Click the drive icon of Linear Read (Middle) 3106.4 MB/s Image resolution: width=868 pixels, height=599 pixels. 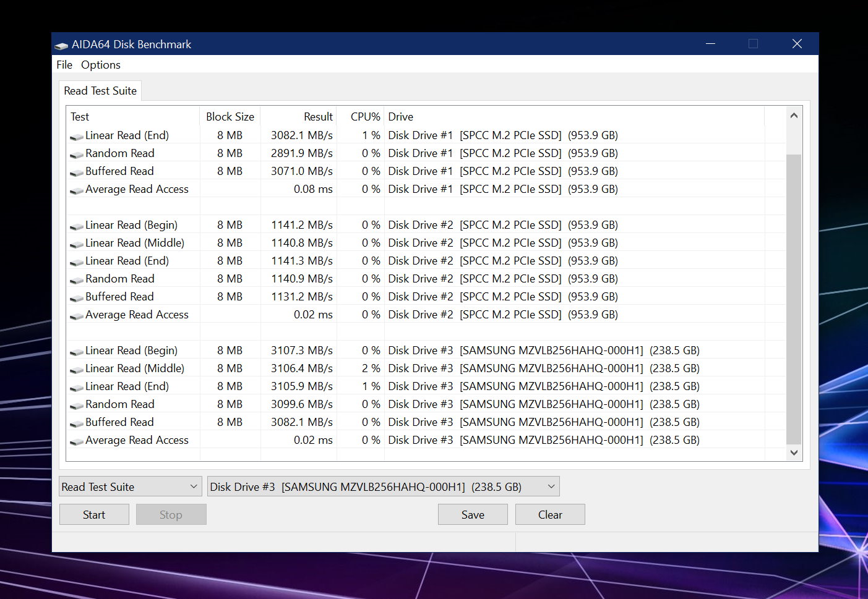point(77,370)
